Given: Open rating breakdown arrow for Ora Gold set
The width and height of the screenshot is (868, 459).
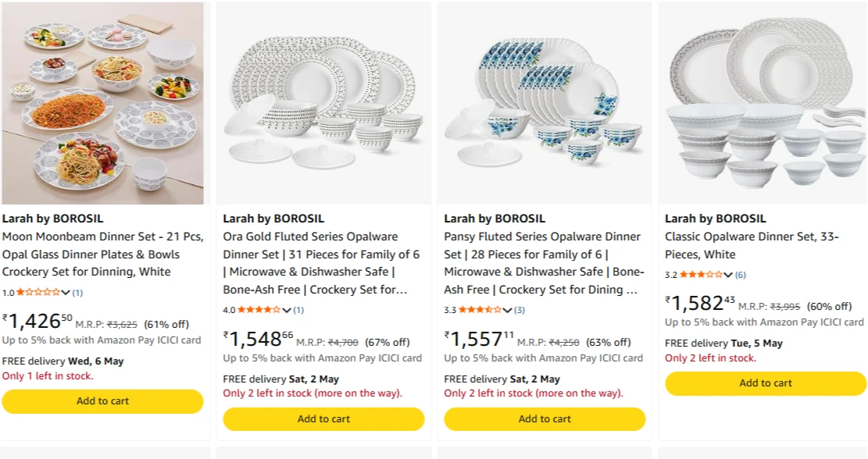Looking at the screenshot, I should (x=287, y=310).
